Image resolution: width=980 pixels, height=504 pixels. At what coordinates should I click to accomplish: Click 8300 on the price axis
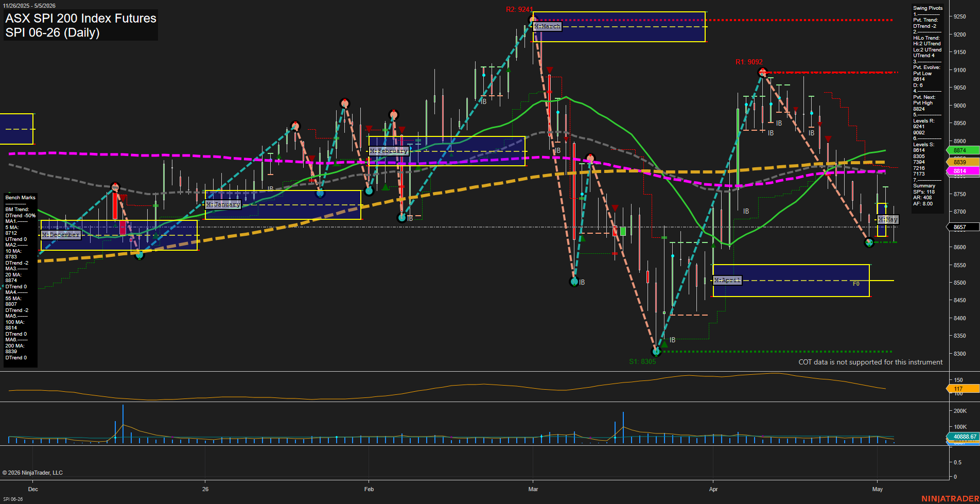959,354
